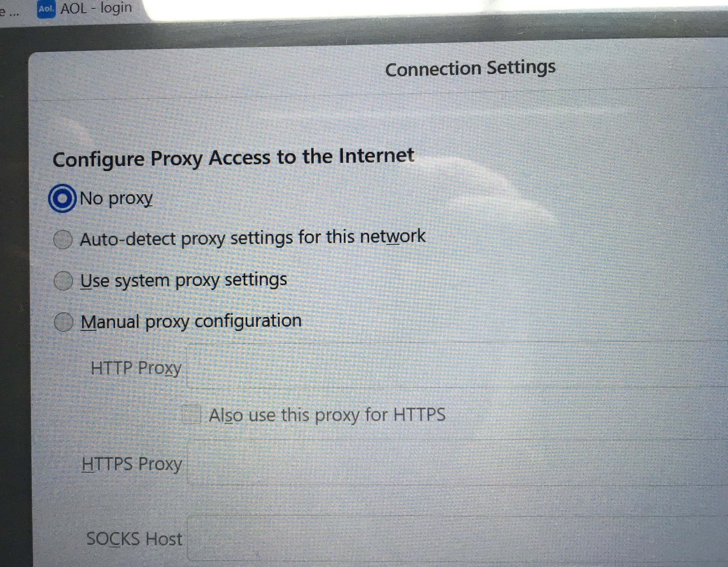The width and height of the screenshot is (728, 567).
Task: Click the AOL favicon in the tab
Action: pos(46,9)
